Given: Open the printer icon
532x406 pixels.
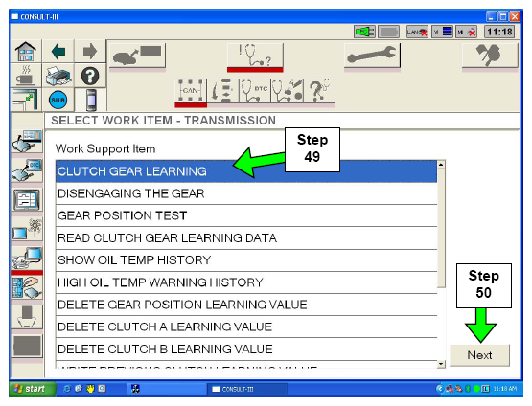Looking at the screenshot, I should [58, 76].
